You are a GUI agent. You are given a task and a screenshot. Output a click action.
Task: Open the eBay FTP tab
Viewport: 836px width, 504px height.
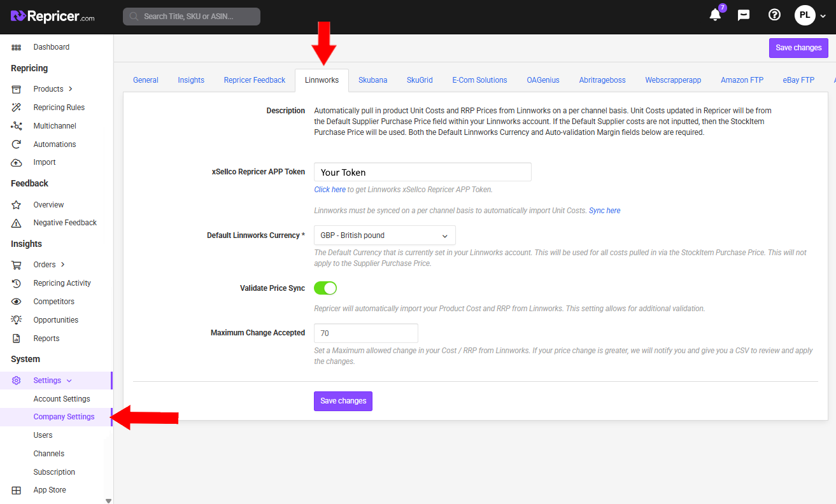798,80
